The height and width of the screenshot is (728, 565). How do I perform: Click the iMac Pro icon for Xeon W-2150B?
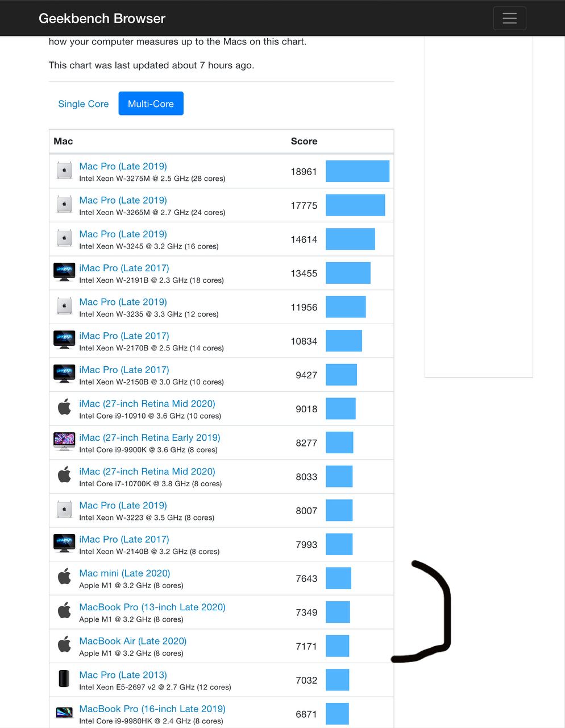64,374
